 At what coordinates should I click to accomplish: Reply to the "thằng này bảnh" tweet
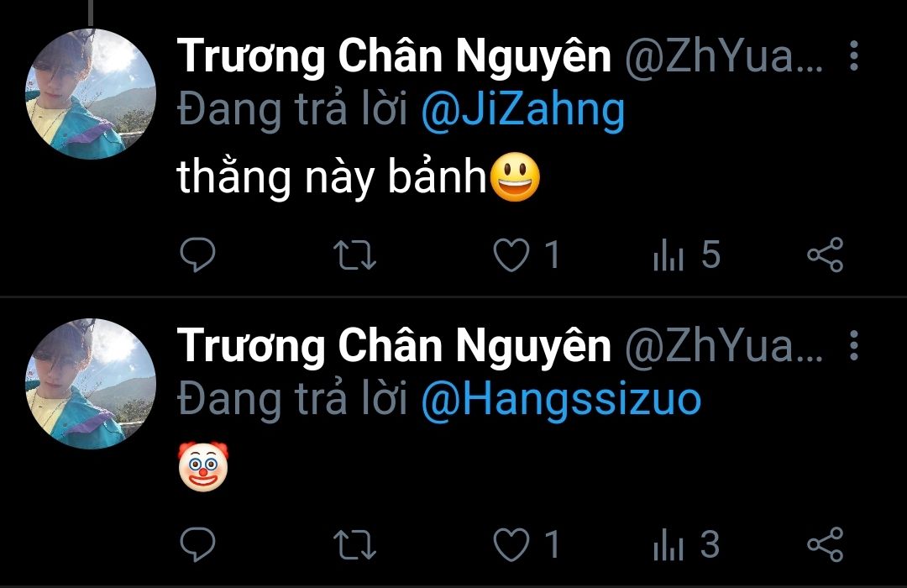click(x=197, y=254)
